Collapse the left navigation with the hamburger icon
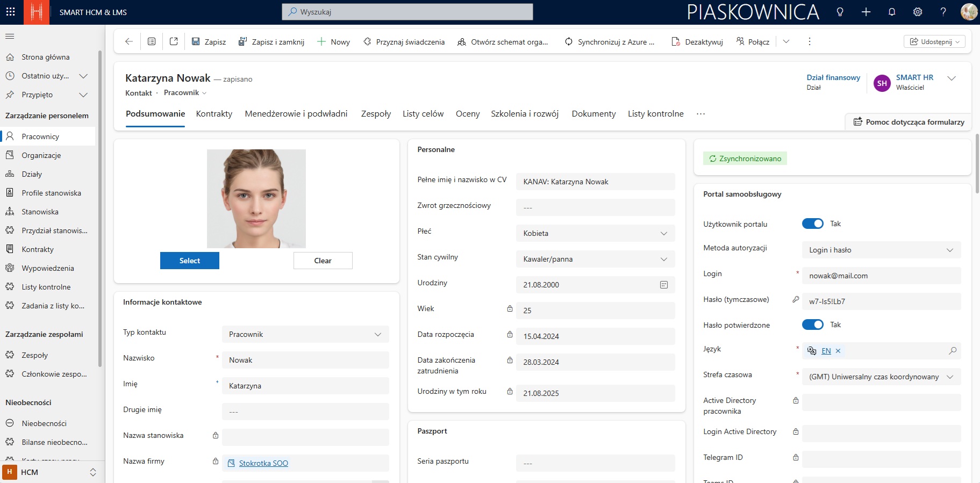 pyautogui.click(x=10, y=36)
